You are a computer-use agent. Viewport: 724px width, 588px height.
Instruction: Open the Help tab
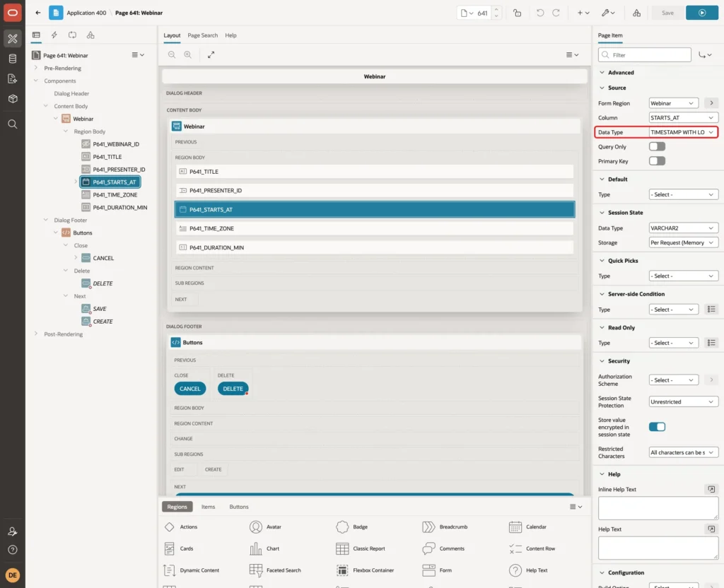coord(230,35)
